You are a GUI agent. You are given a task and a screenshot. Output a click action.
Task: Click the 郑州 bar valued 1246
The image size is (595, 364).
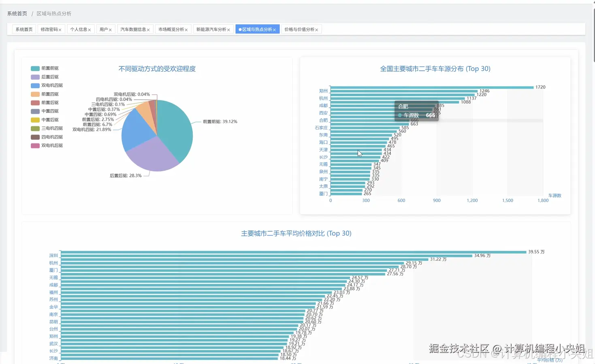[404, 91]
